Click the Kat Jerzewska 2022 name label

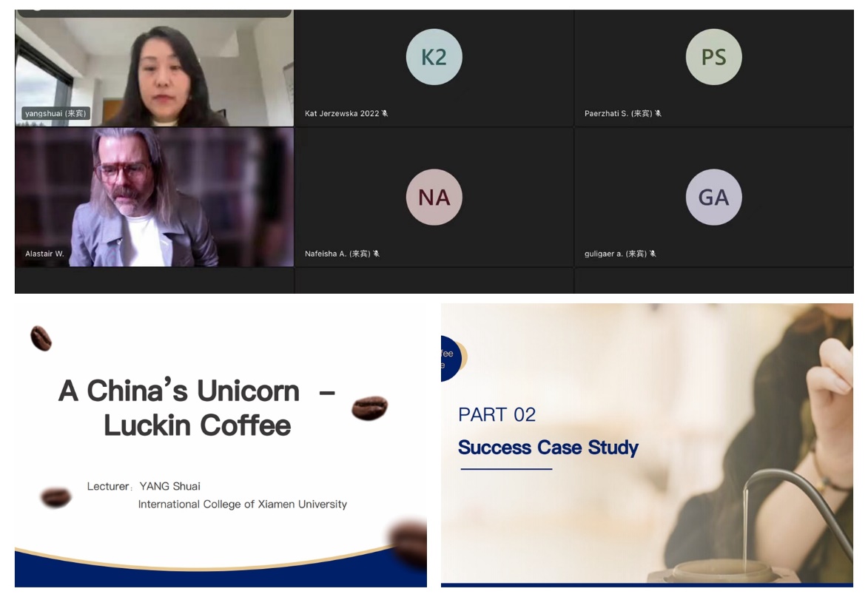tap(342, 113)
